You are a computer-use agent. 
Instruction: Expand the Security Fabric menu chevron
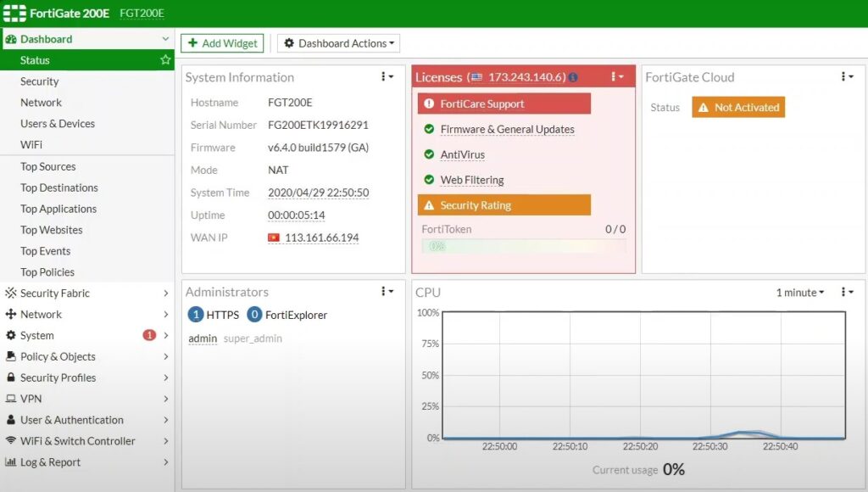tap(165, 294)
